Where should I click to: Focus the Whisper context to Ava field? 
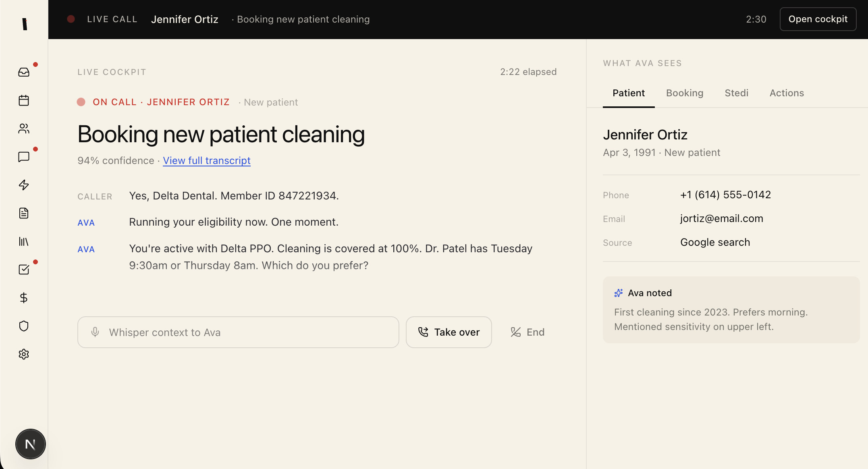238,332
